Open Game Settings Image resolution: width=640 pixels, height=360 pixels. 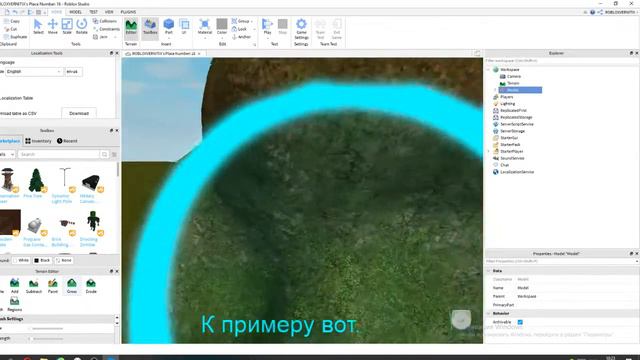point(301,29)
